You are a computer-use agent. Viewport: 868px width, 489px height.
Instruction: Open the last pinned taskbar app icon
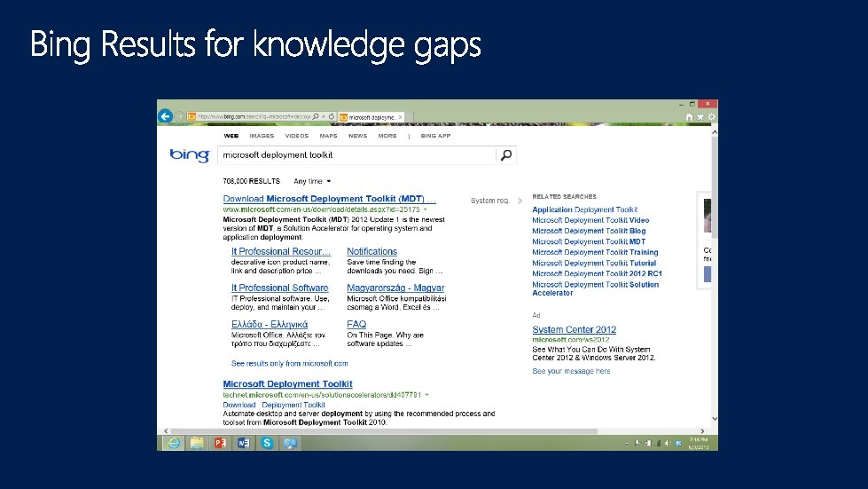click(290, 443)
